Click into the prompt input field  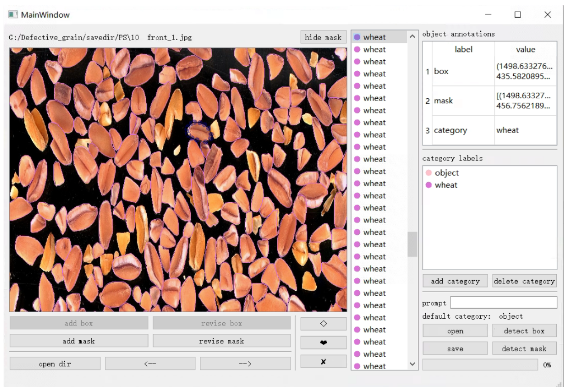504,303
